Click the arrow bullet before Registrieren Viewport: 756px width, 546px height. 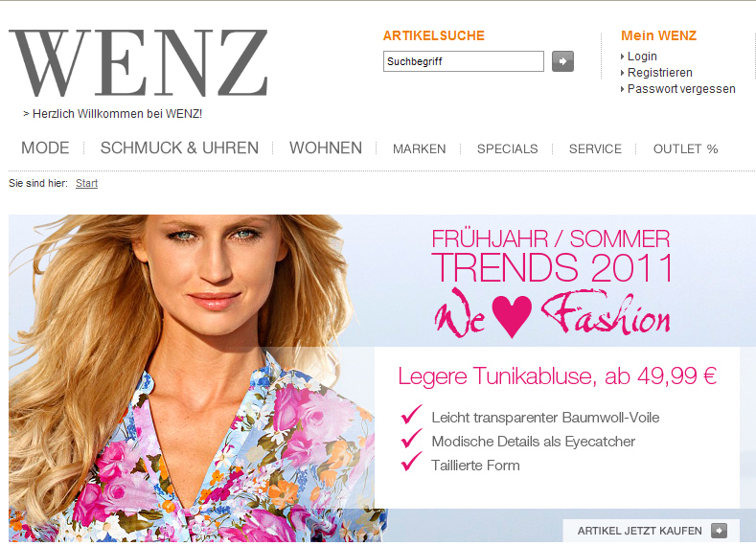[623, 73]
